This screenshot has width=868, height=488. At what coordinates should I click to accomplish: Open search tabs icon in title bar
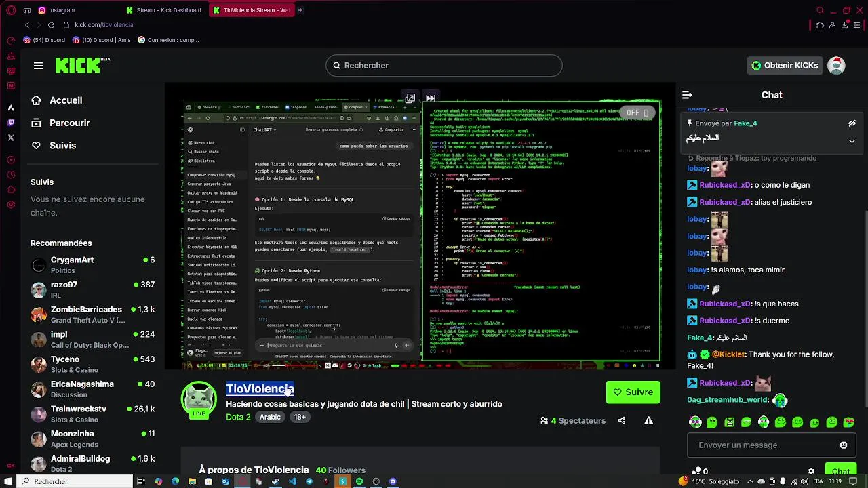[x=820, y=10]
